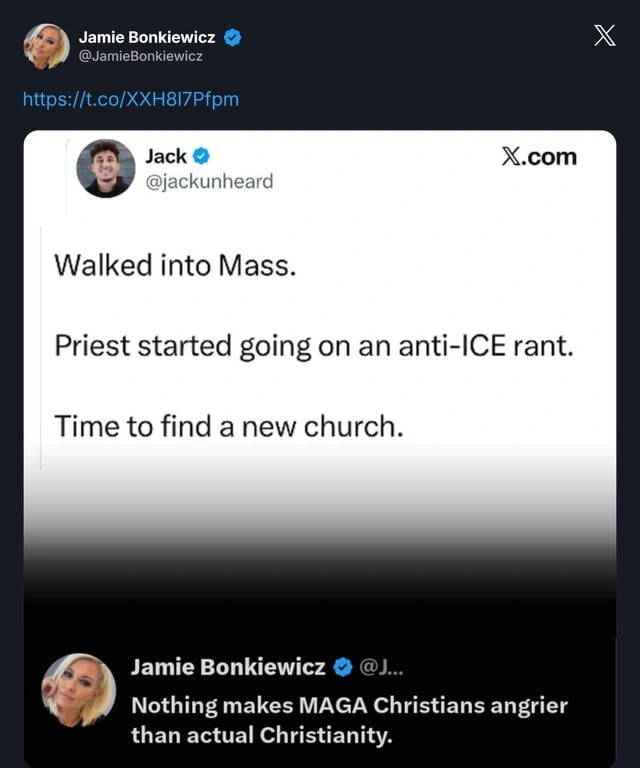Open the @JamieBonkiewicz handle at top
The height and width of the screenshot is (768, 640).
141,56
